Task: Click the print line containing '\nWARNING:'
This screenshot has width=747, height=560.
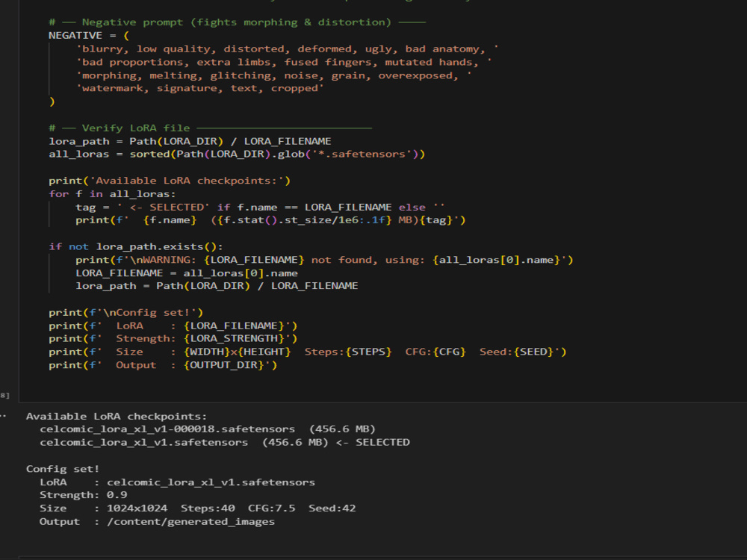Action: coord(324,260)
